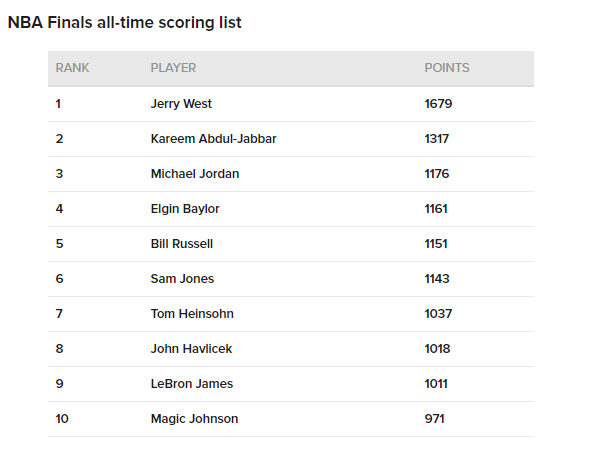The height and width of the screenshot is (453, 607).
Task: Click the PLAYER column header
Action: tap(173, 68)
